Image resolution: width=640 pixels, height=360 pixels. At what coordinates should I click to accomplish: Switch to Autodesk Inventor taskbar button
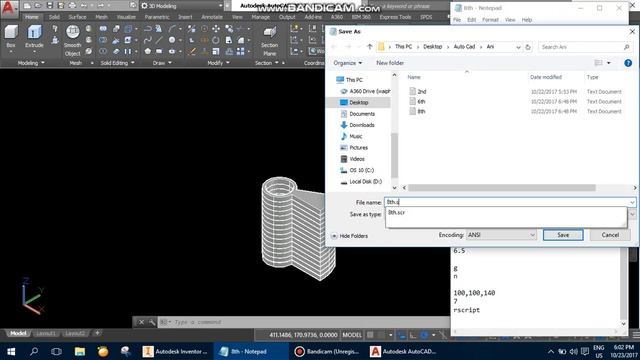coord(176,351)
